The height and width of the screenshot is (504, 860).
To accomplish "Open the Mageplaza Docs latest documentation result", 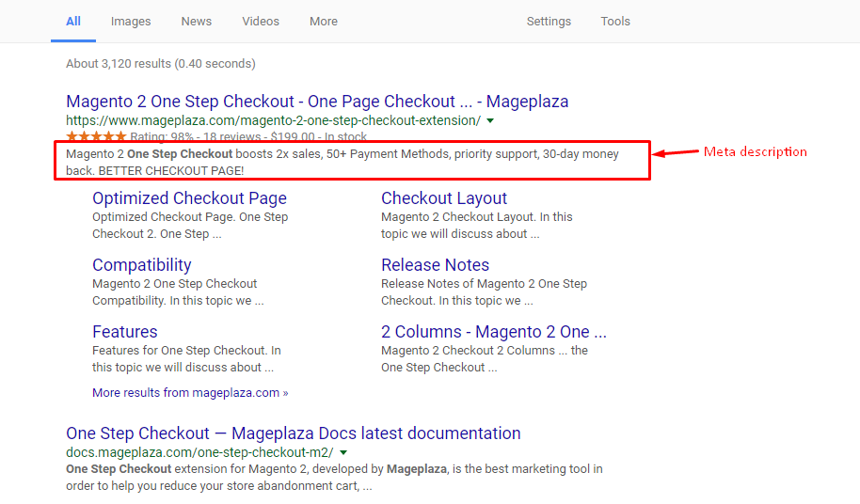I will (x=293, y=433).
